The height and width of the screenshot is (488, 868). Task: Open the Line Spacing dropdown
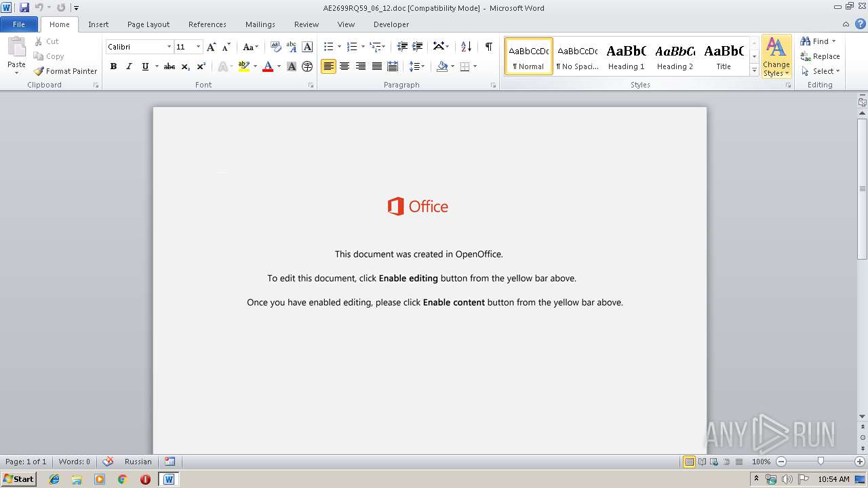[416, 66]
